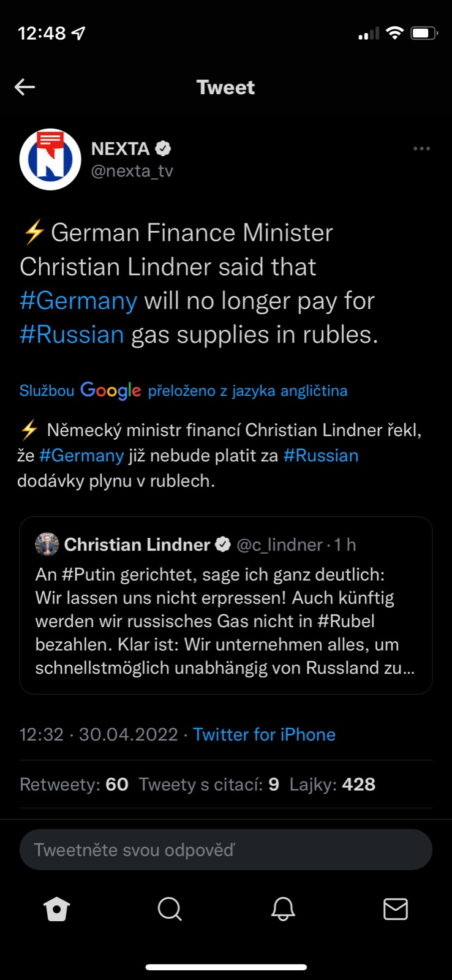Screen dimensions: 452x980
Task: Open Christian Lindner's quoted tweet
Action: (225, 621)
